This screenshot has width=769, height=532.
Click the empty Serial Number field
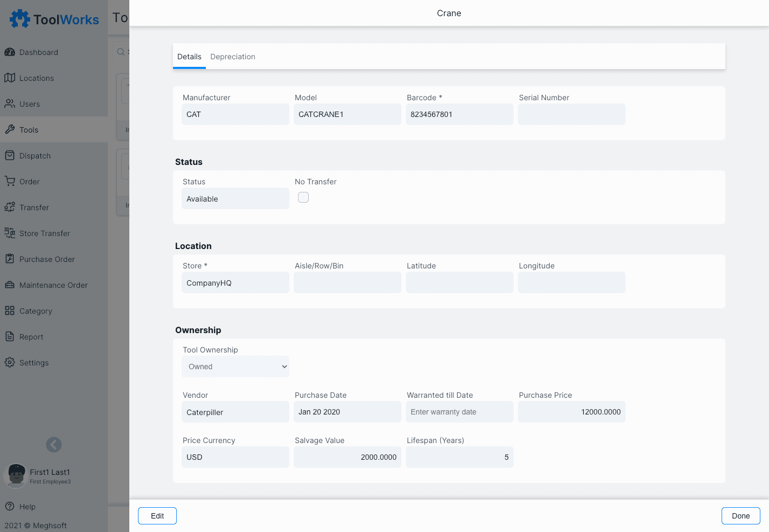click(572, 114)
